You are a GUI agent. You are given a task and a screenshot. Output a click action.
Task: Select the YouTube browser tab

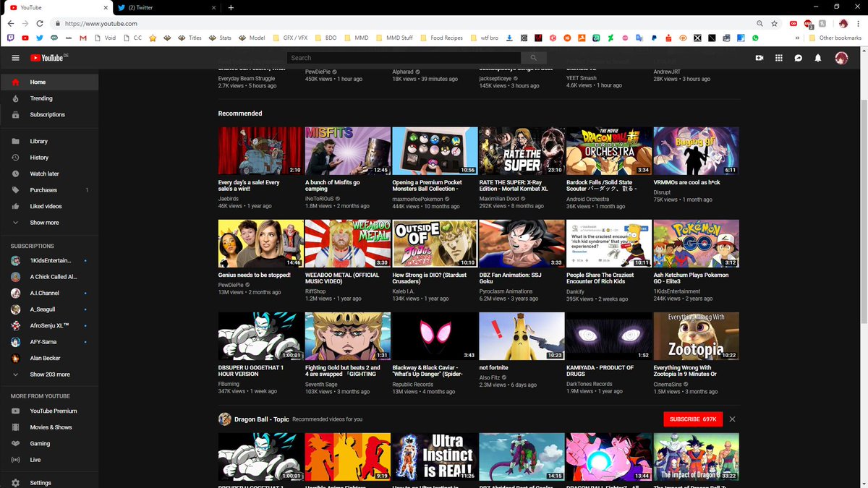tap(56, 7)
